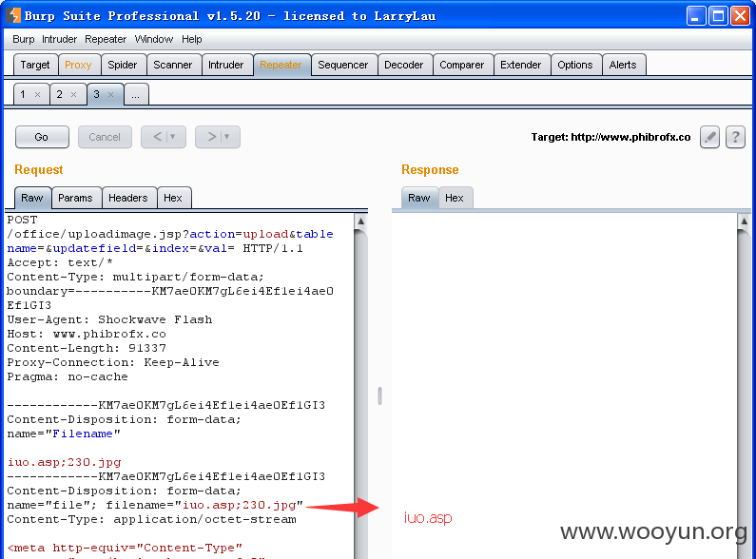The width and height of the screenshot is (756, 559).
Task: Select the Response Raw tab
Action: (419, 198)
